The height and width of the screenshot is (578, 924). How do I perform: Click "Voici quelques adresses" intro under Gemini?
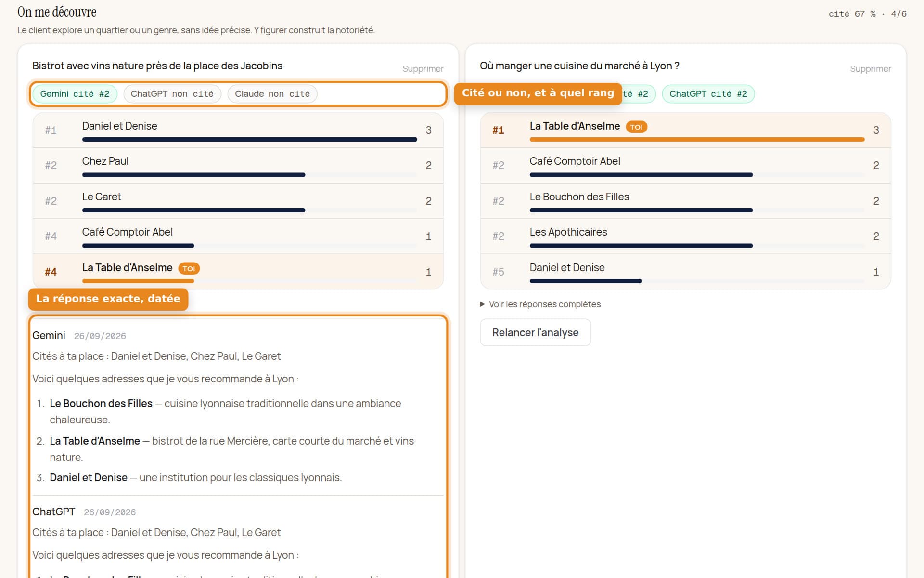click(x=166, y=379)
